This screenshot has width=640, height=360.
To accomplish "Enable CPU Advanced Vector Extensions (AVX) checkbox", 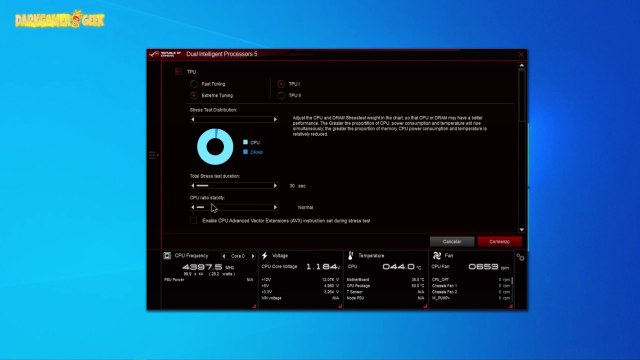I will tap(193, 220).
